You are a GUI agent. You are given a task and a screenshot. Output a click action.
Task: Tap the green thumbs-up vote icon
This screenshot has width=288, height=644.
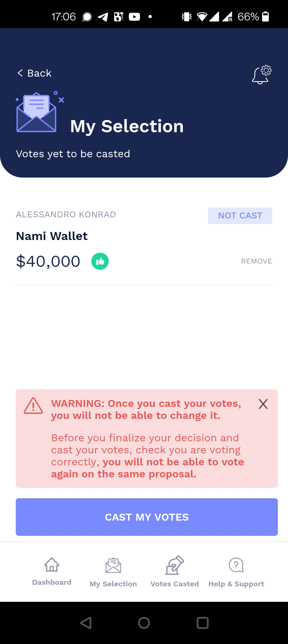[x=100, y=261]
